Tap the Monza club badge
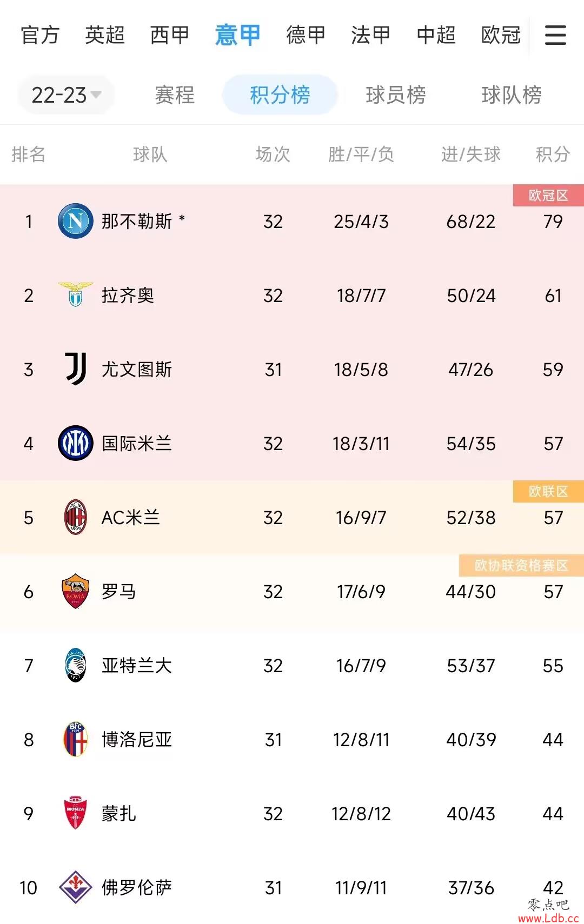The image size is (584, 924). click(76, 813)
